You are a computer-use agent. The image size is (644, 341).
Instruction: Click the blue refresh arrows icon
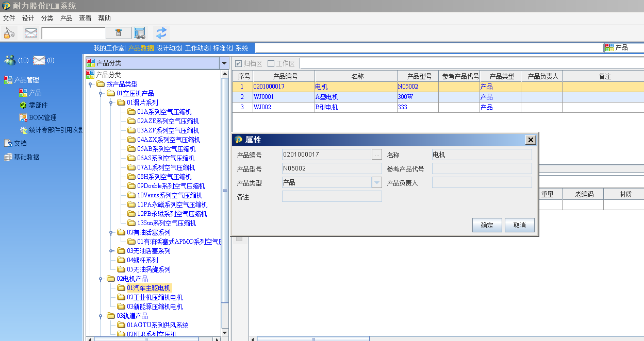click(x=161, y=33)
